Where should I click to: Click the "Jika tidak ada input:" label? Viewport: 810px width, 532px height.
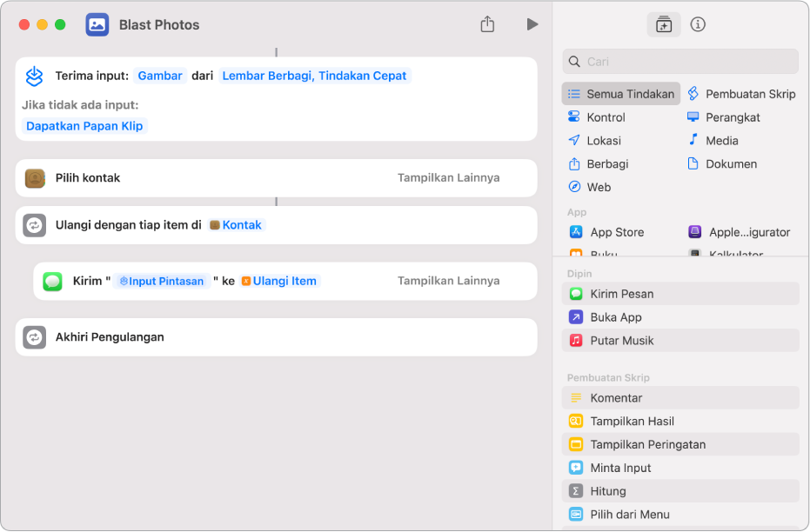click(x=80, y=105)
